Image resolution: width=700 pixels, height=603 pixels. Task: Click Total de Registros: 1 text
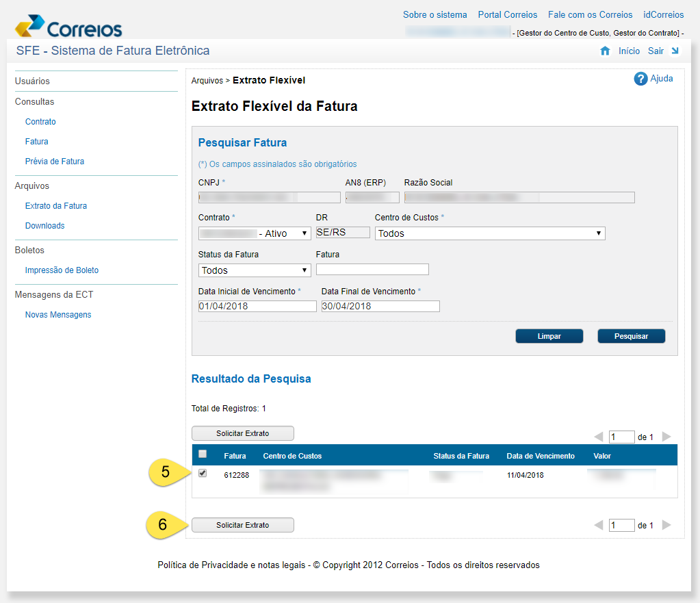click(x=229, y=408)
